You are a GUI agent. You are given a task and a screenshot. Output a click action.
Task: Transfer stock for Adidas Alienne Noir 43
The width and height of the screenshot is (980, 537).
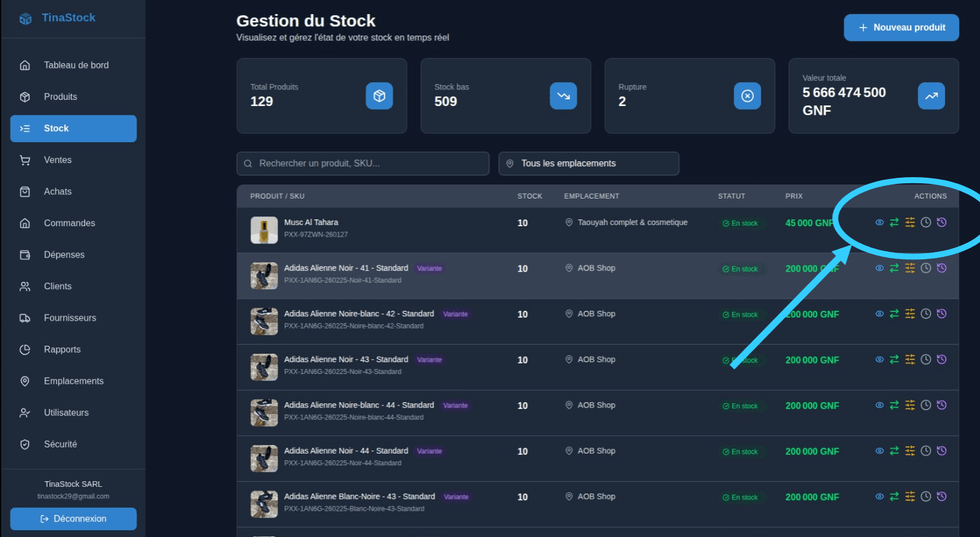[x=894, y=359]
